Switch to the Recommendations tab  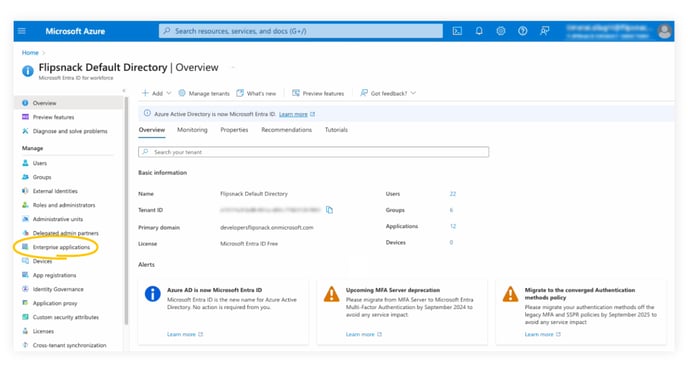pos(287,130)
